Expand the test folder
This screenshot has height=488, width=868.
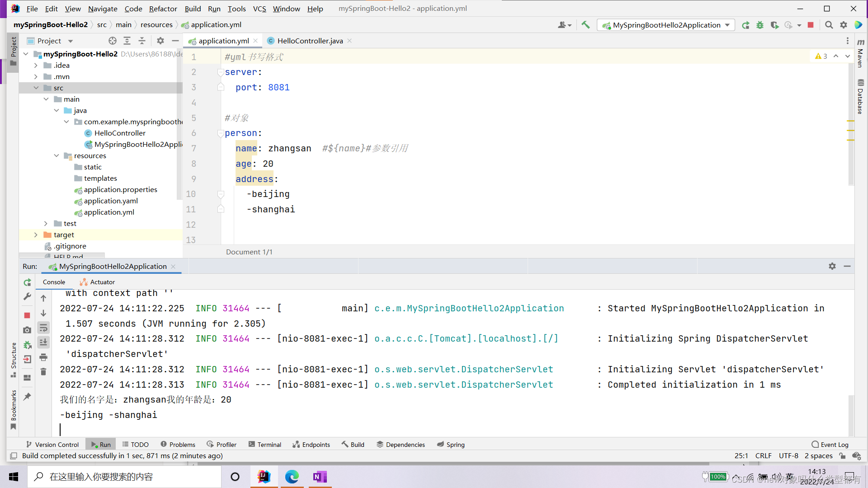(x=46, y=223)
